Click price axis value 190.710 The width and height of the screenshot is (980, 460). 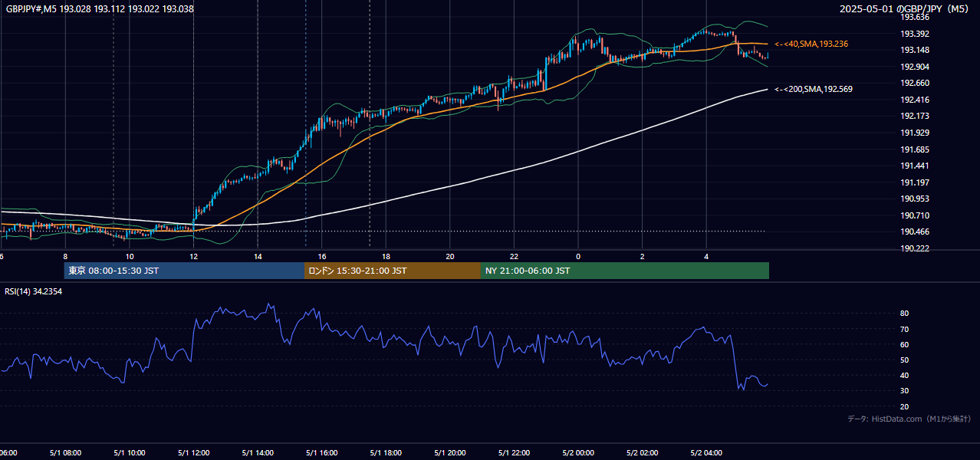(914, 216)
